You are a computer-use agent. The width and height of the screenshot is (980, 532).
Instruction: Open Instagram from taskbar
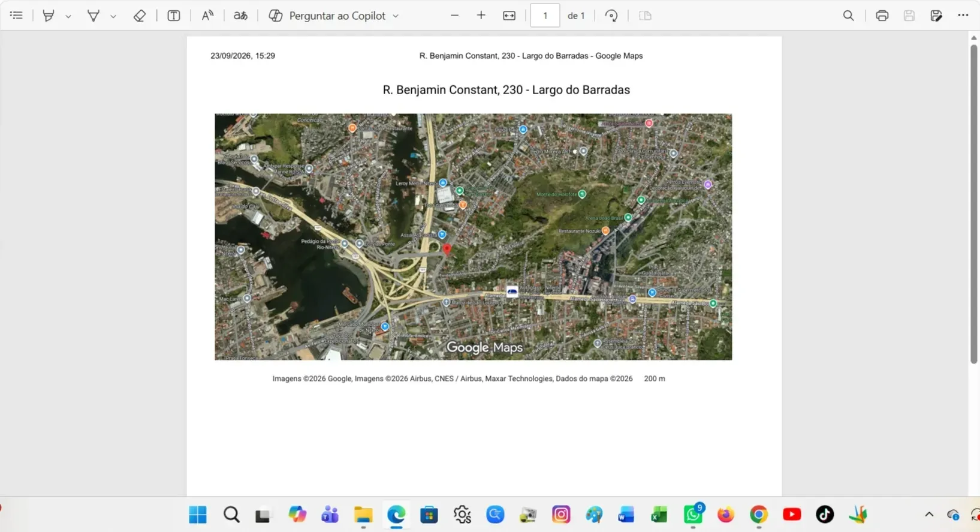point(561,515)
